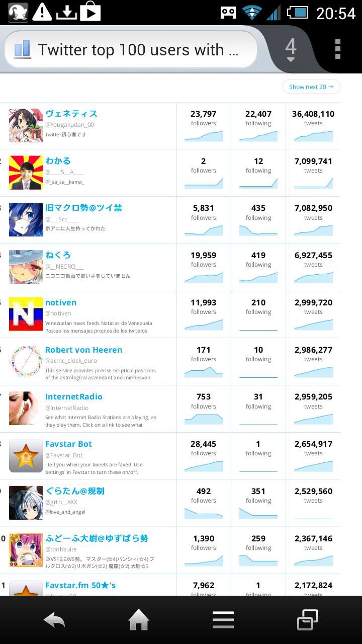Click the page favicon bar chart icon
This screenshot has width=362, height=644.
point(22,49)
